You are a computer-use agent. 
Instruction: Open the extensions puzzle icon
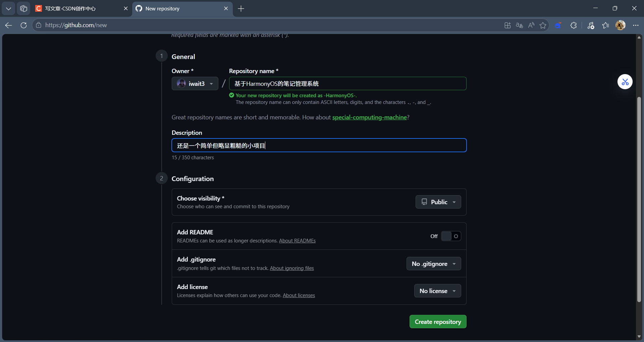(574, 25)
